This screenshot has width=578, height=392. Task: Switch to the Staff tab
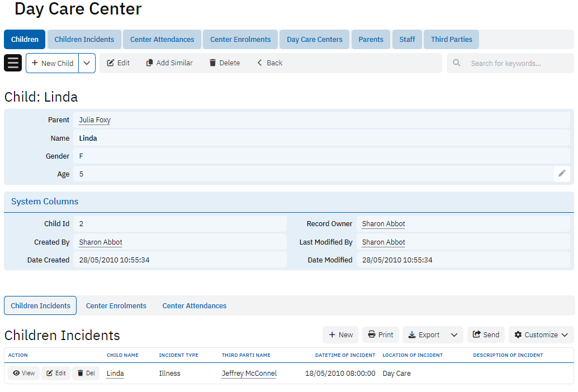(x=407, y=40)
